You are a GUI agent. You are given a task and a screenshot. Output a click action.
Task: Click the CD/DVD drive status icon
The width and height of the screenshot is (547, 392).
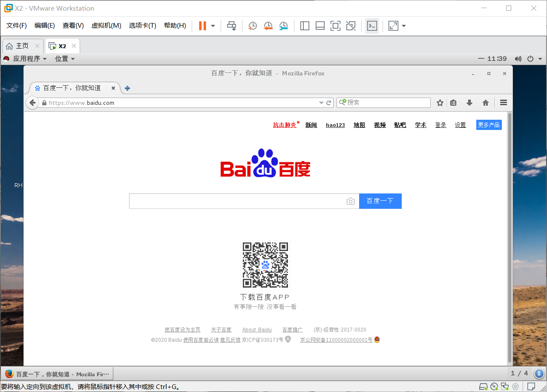494,386
